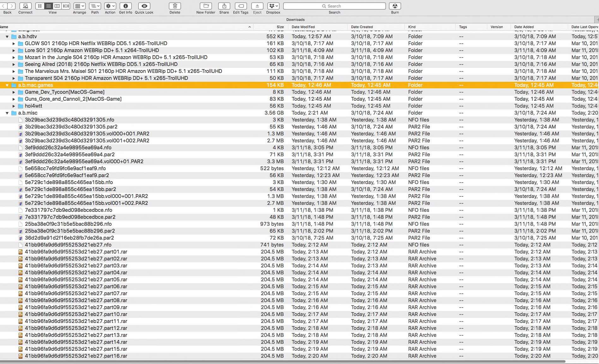Select file 25ba38e0f9c31b5e5bac88b296.nfo
The height and width of the screenshot is (364, 599).
click(x=68, y=224)
